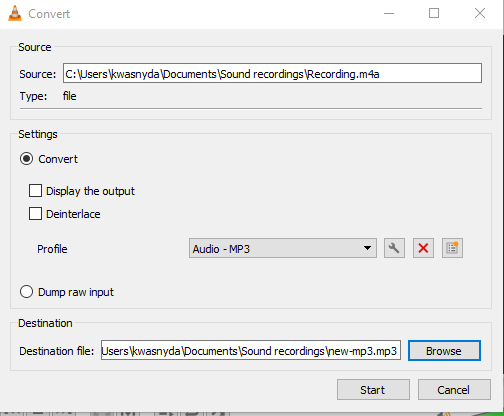Delete selected profile with red X
Screen dimensions: 504x416
pos(423,248)
